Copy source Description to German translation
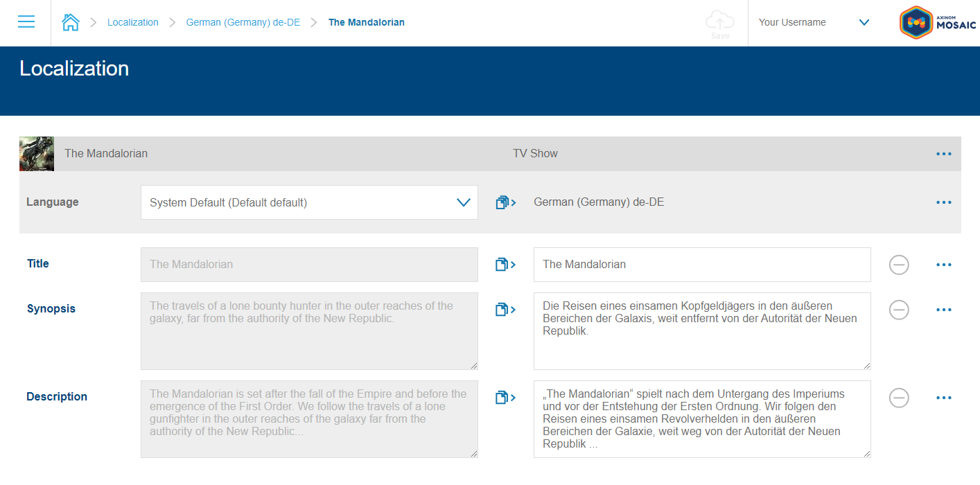 (505, 398)
